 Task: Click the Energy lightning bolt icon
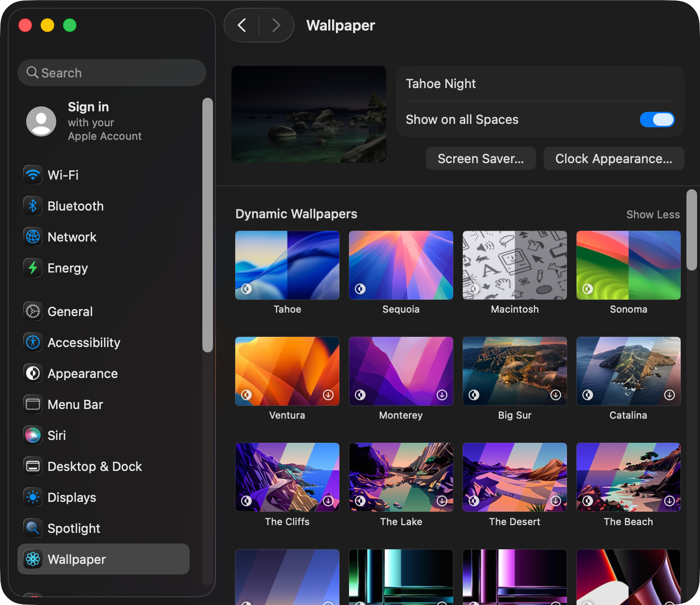pos(33,268)
